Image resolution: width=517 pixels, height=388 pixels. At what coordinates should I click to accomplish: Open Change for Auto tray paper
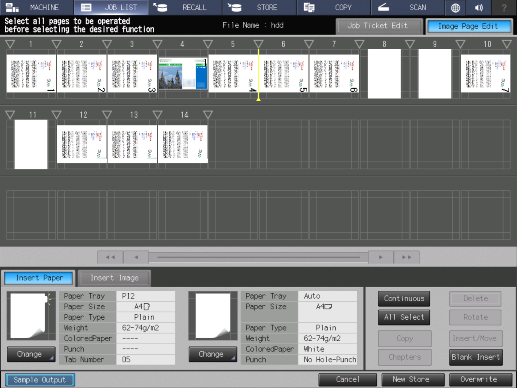point(213,354)
